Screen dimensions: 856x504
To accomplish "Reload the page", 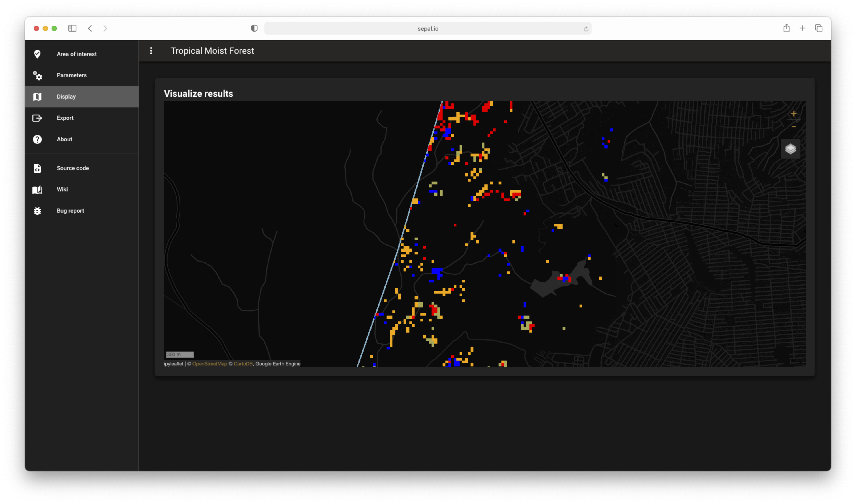I will pos(586,29).
